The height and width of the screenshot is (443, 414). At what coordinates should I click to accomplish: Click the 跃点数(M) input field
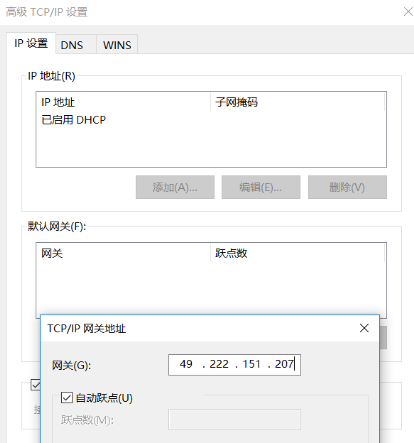234,420
